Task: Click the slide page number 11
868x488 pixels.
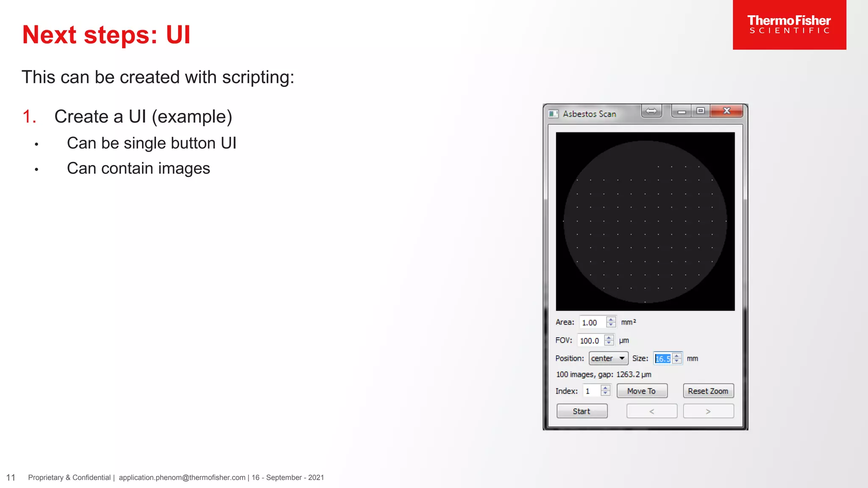Action: 11,478
